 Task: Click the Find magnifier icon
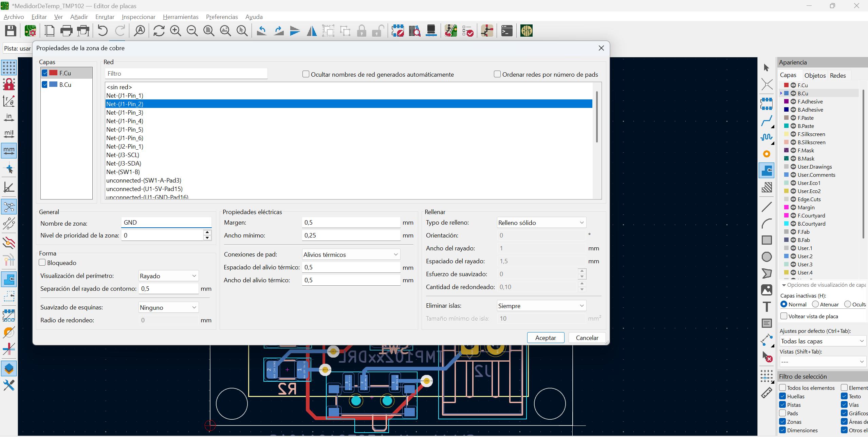140,31
